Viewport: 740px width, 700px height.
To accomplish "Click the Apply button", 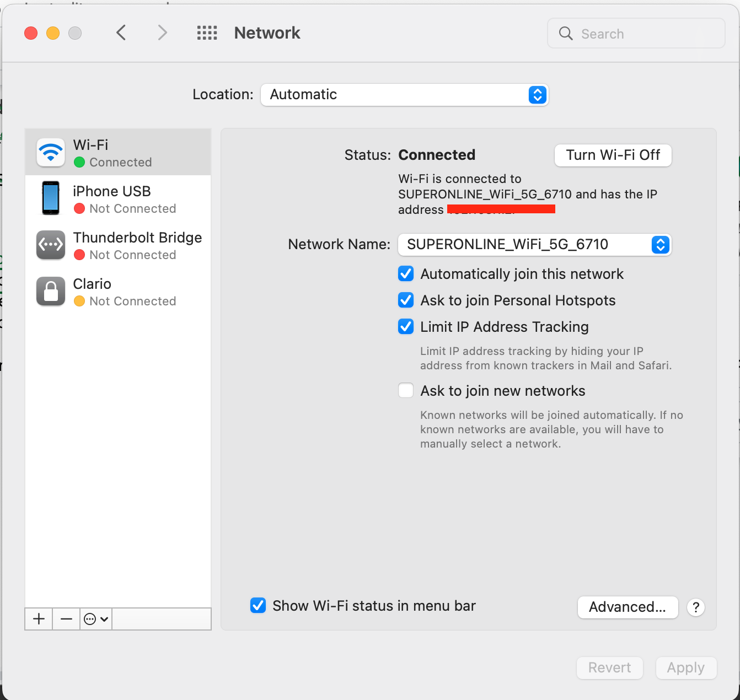I will (x=686, y=668).
